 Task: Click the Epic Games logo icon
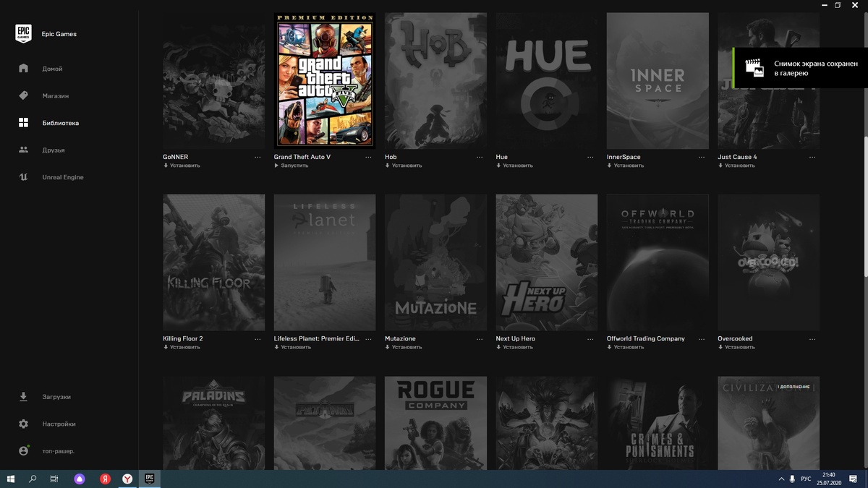(24, 34)
